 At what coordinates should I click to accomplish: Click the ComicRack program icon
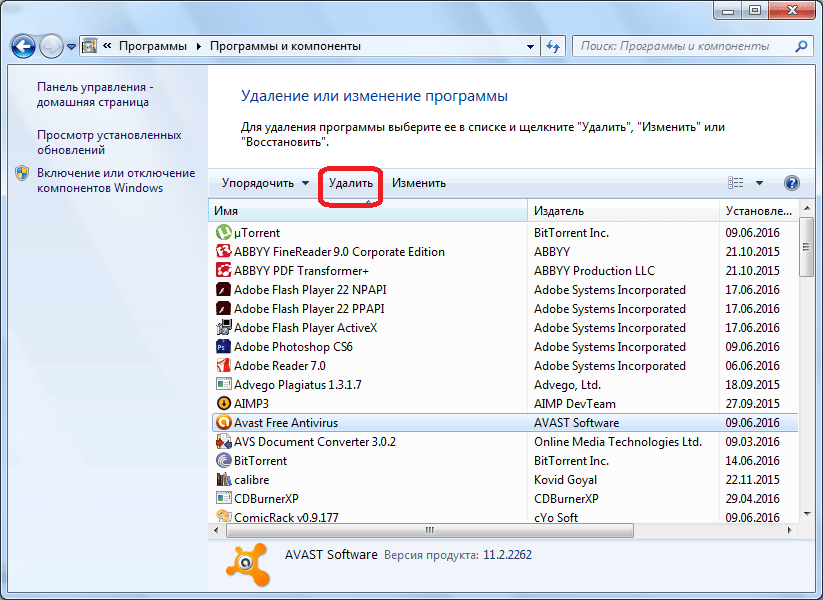(x=224, y=516)
